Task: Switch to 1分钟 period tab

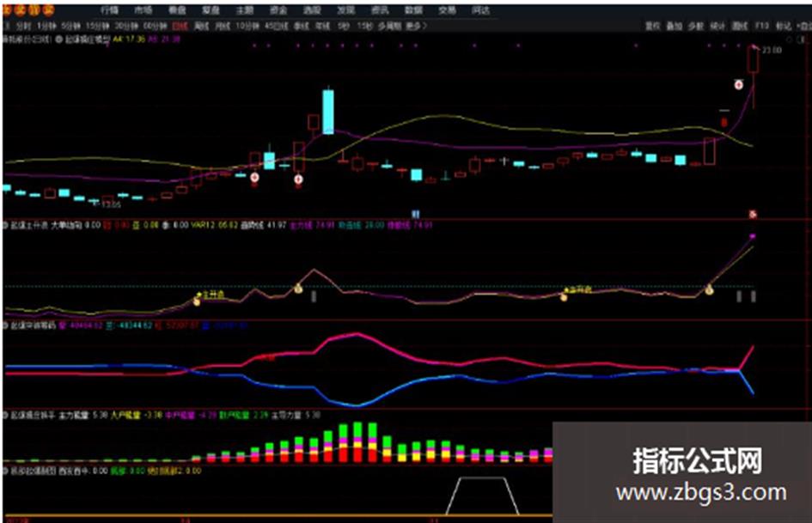Action: 46,26
